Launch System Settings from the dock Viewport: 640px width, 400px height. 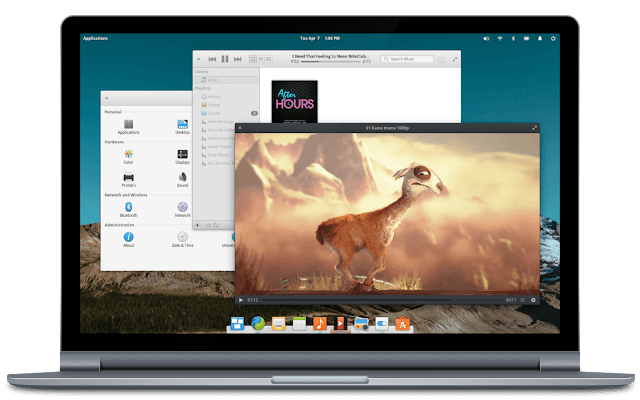(382, 323)
